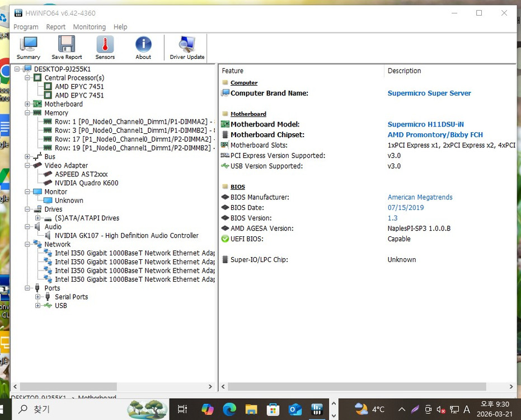This screenshot has width=521, height=420.
Task: Open the Summary toolbar icon
Action: [28, 48]
